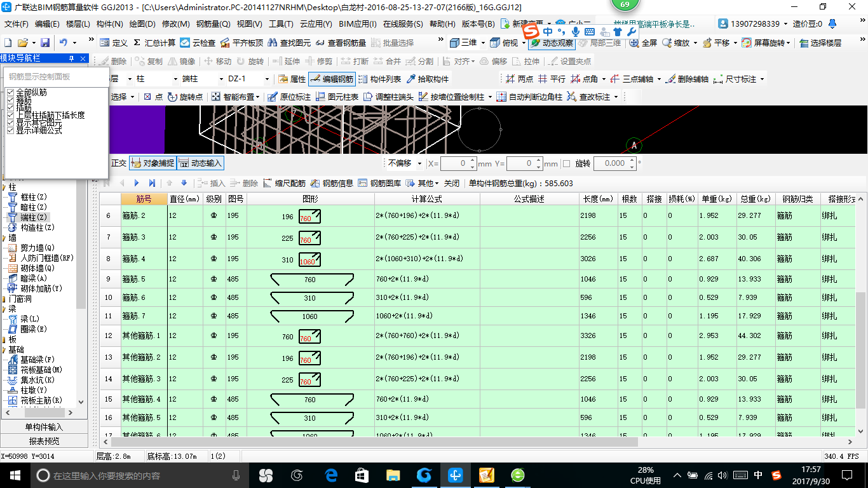Toggle 动态输入 dynamic input
Image resolution: width=868 pixels, height=488 pixels.
[x=200, y=163]
